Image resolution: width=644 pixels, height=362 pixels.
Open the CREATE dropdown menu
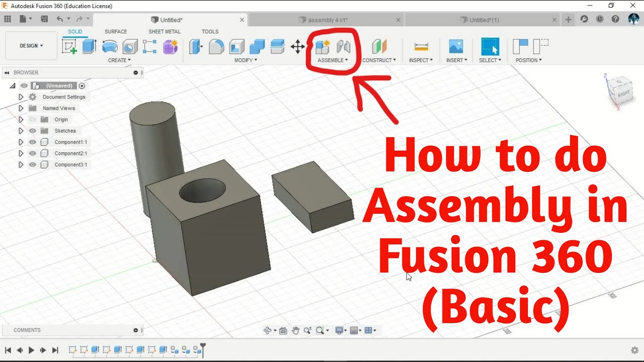pos(119,60)
